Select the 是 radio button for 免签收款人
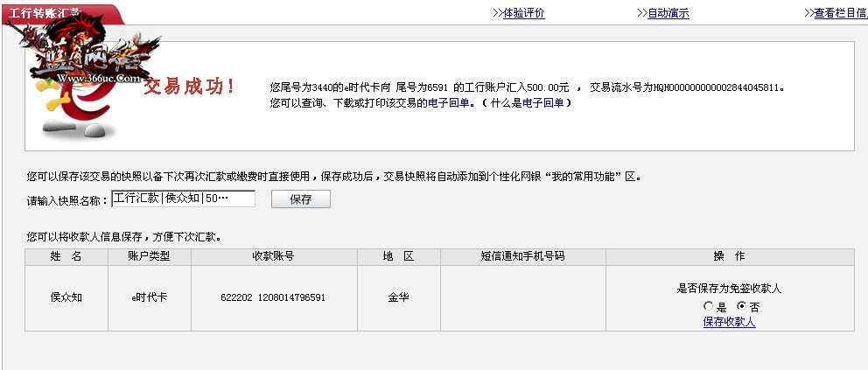The width and height of the screenshot is (868, 370). 709,307
